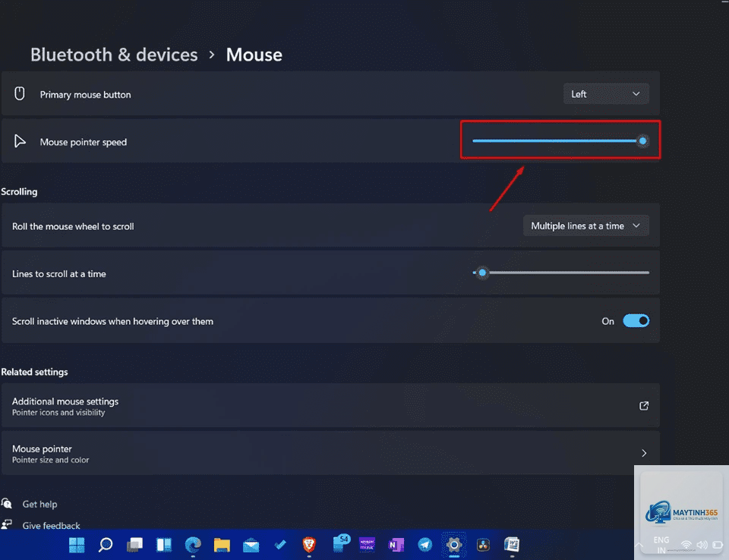Click the Scrolling section heading
This screenshot has width=729, height=560.
[x=19, y=191]
